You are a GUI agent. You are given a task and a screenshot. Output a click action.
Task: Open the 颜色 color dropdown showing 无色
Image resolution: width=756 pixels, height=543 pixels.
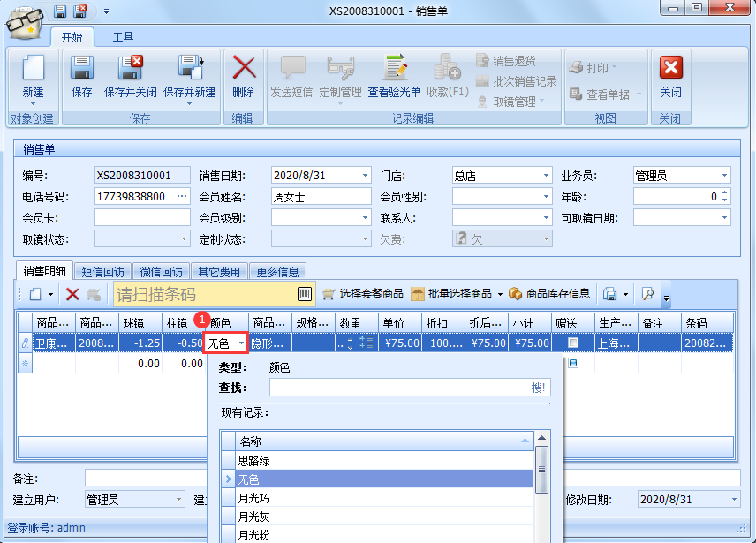(x=238, y=343)
